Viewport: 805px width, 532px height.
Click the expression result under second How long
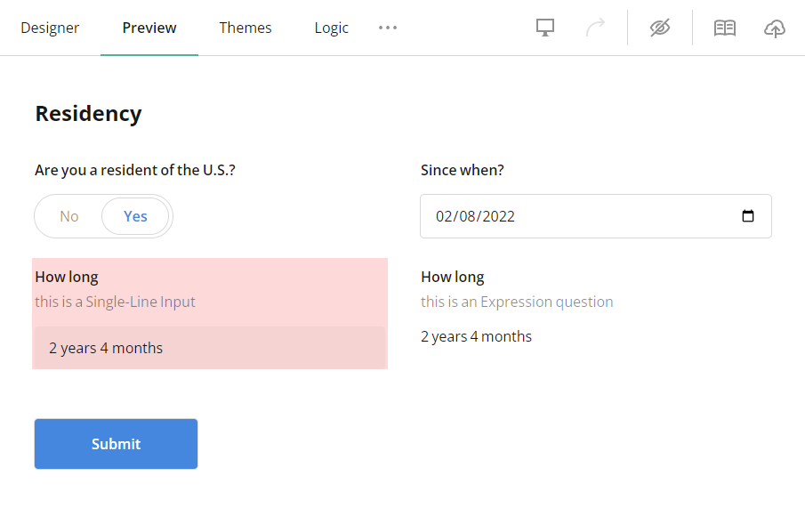(x=476, y=336)
